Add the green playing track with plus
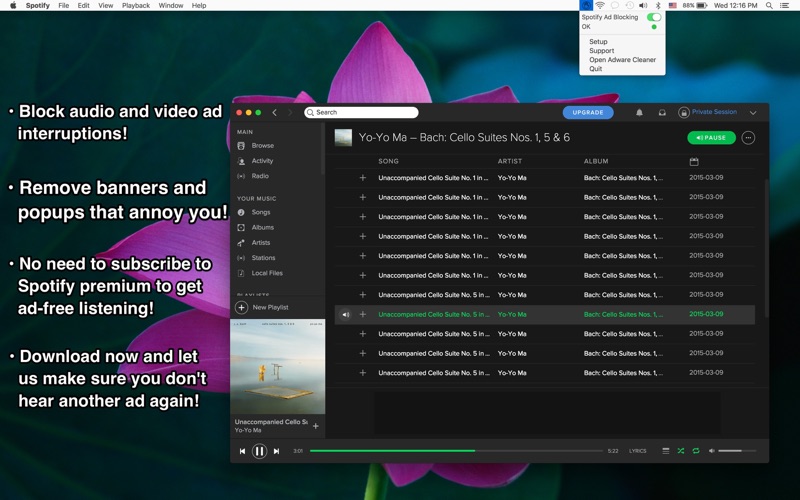The width and height of the screenshot is (800, 500). pyautogui.click(x=363, y=315)
